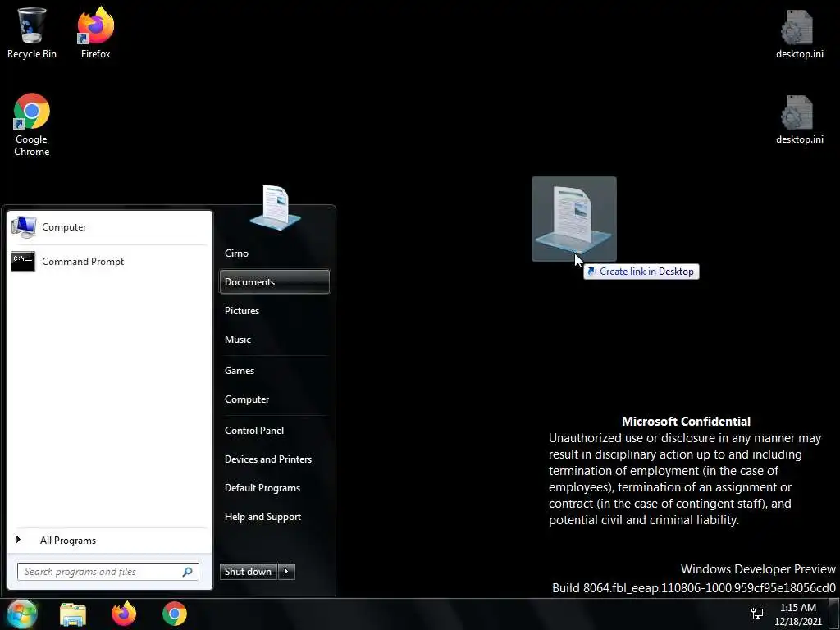Open Windows Explorer from the taskbar
Image resolution: width=840 pixels, height=630 pixels.
73,614
